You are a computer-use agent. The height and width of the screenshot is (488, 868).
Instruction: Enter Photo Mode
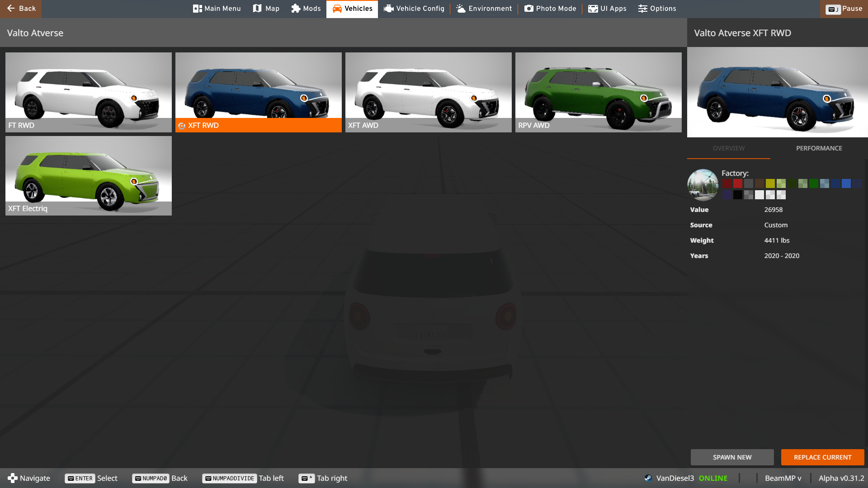[x=550, y=9]
